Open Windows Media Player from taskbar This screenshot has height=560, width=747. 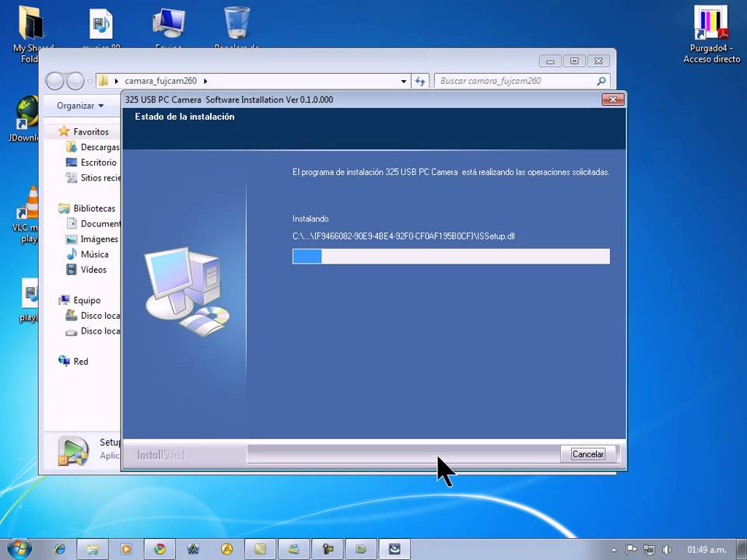coord(126,550)
